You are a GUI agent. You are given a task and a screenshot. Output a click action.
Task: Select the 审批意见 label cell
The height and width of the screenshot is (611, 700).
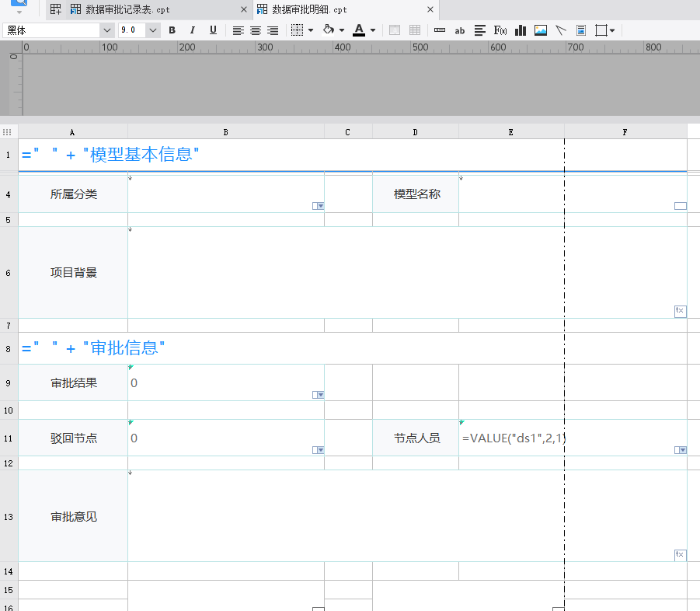[73, 516]
